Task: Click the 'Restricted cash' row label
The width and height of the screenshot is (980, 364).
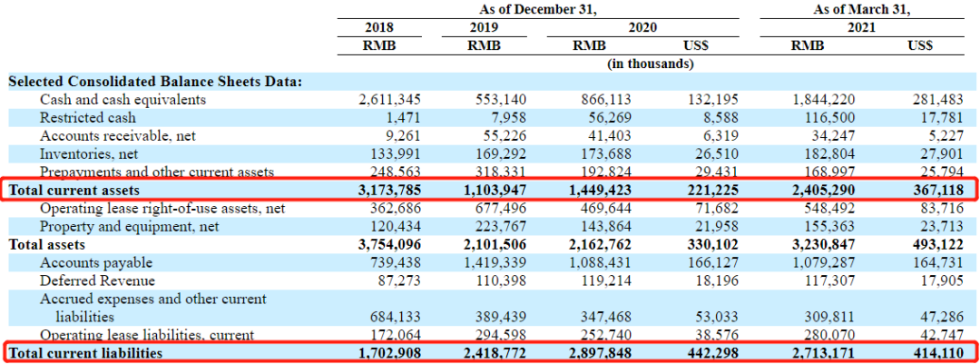Action: pyautogui.click(x=87, y=118)
